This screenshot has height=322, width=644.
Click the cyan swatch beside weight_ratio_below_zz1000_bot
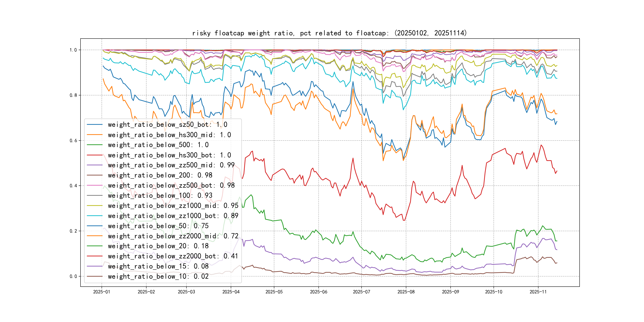click(94, 215)
